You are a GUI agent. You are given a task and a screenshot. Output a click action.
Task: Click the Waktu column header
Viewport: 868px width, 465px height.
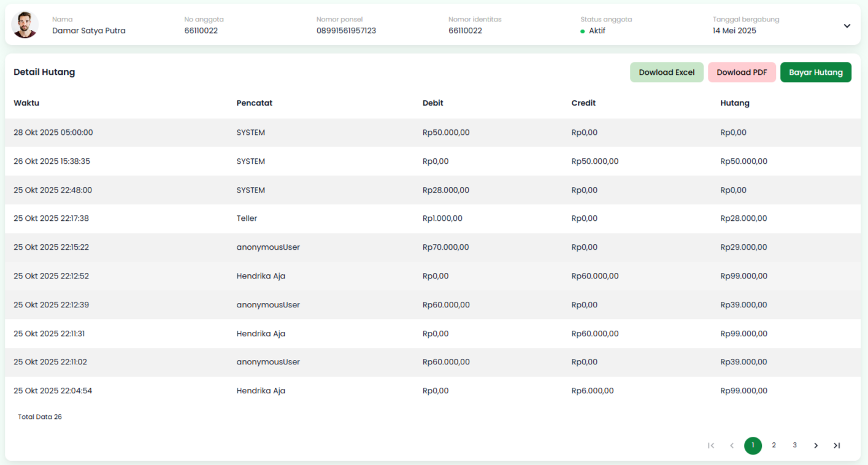(26, 103)
